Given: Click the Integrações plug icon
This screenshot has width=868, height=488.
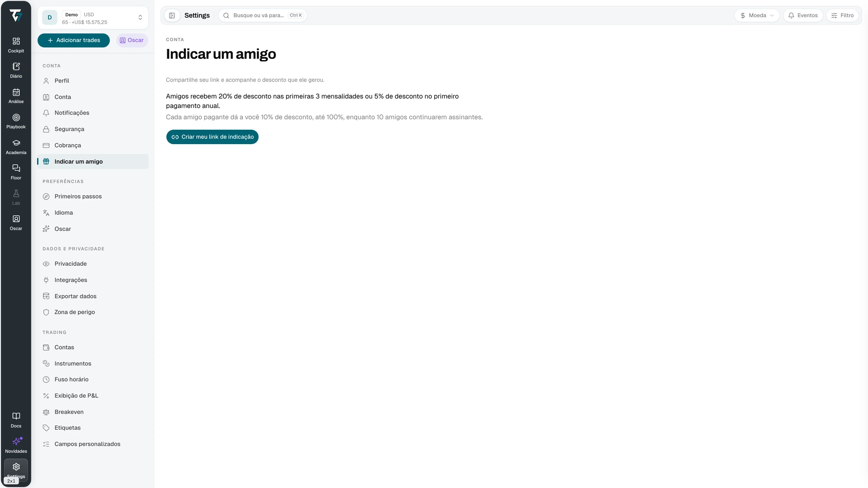Looking at the screenshot, I should point(46,280).
